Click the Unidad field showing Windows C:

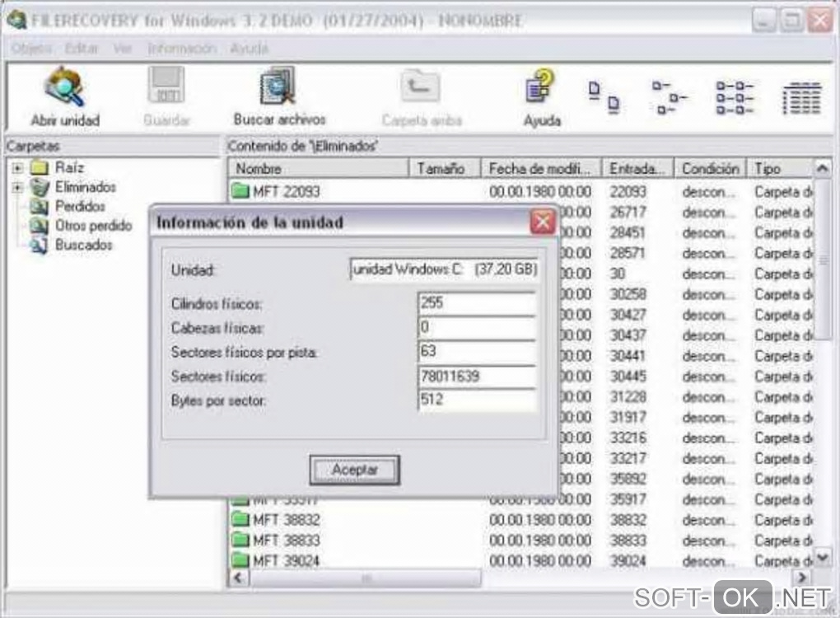(444, 269)
